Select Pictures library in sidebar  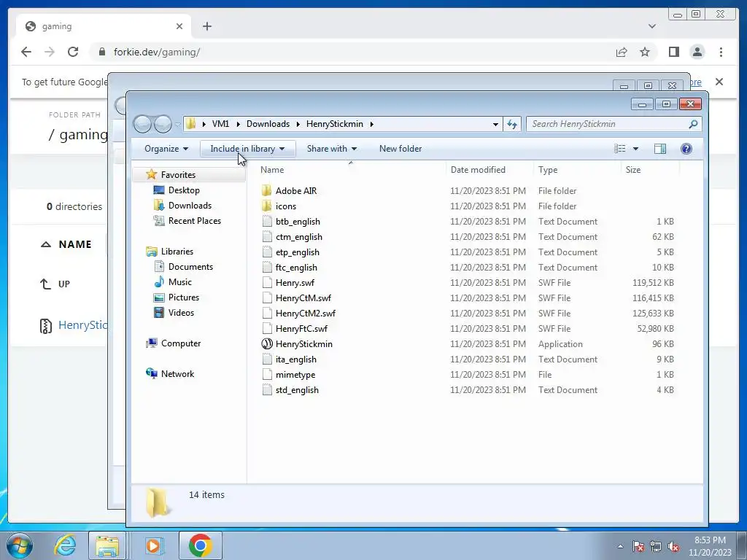183,297
